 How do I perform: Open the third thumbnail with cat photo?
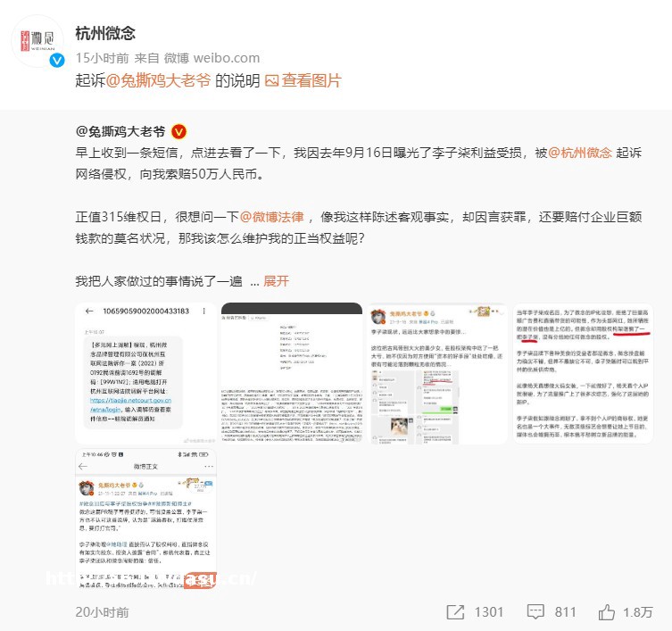[x=437, y=373]
